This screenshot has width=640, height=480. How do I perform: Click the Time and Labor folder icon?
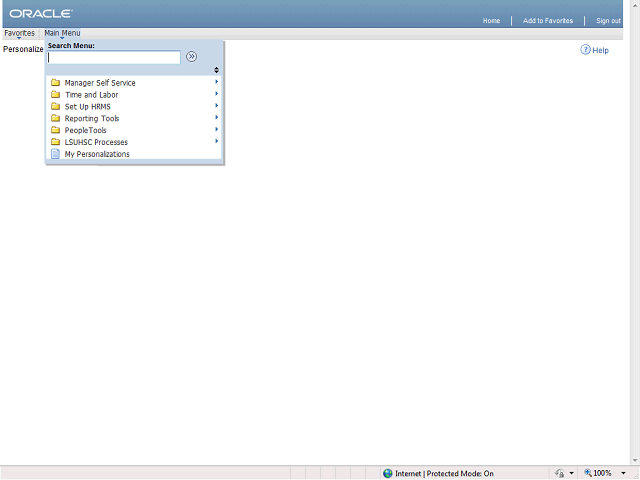pyautogui.click(x=56, y=95)
